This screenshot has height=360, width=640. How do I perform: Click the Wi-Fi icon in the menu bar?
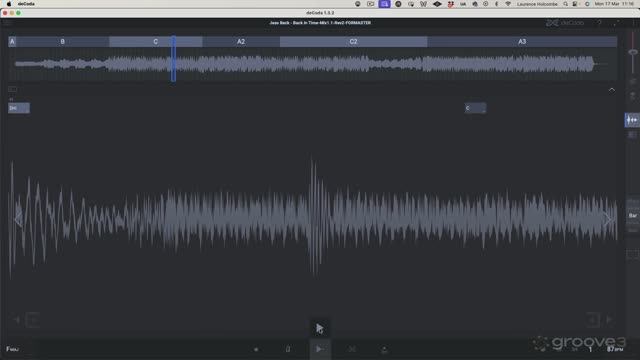click(x=508, y=4)
